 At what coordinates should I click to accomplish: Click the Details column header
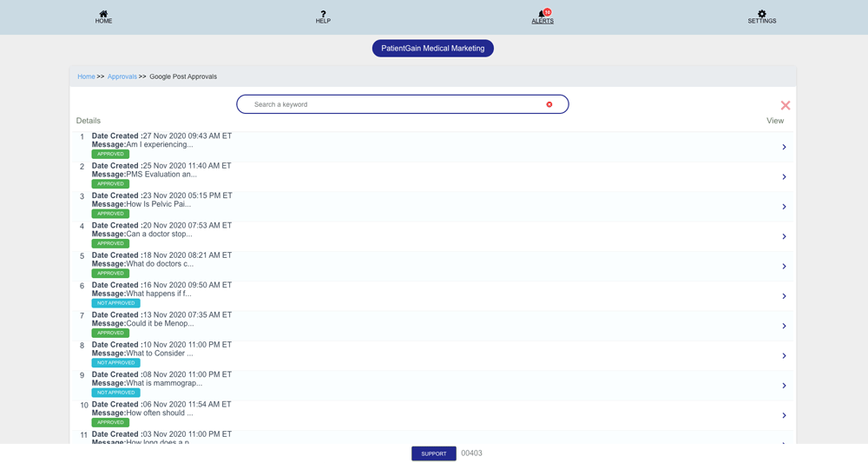tap(88, 121)
